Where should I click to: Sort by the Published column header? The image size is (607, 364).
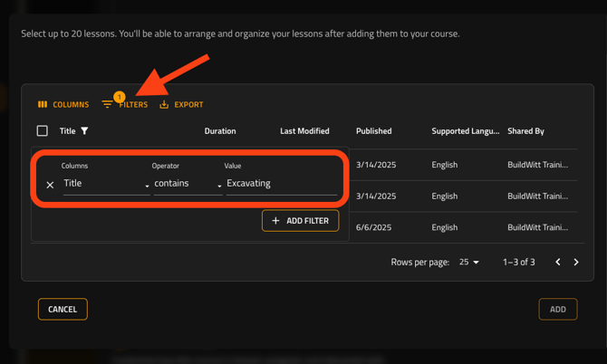click(x=373, y=131)
